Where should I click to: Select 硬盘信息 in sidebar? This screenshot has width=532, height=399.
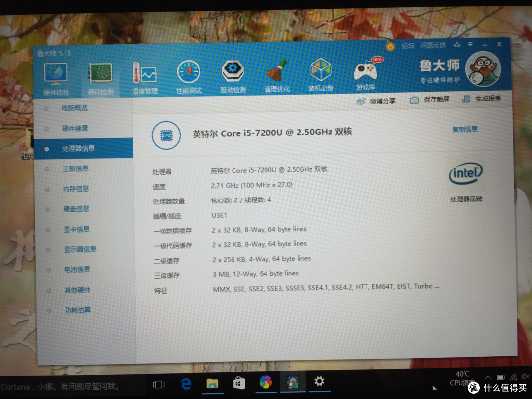pyautogui.click(x=76, y=209)
